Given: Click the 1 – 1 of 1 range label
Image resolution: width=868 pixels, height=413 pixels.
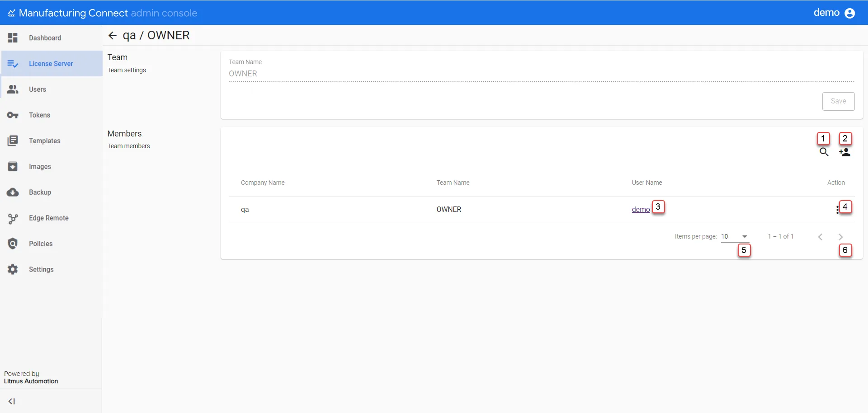Looking at the screenshot, I should coord(781,236).
